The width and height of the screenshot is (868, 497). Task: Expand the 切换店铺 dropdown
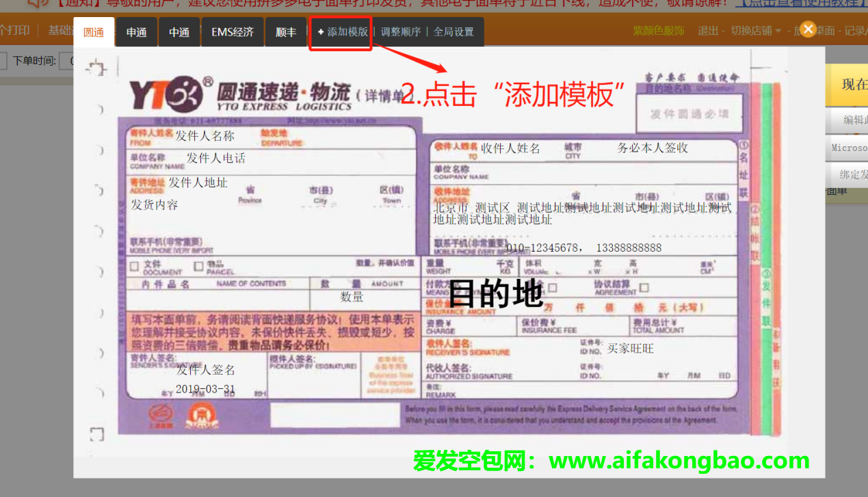click(x=756, y=31)
